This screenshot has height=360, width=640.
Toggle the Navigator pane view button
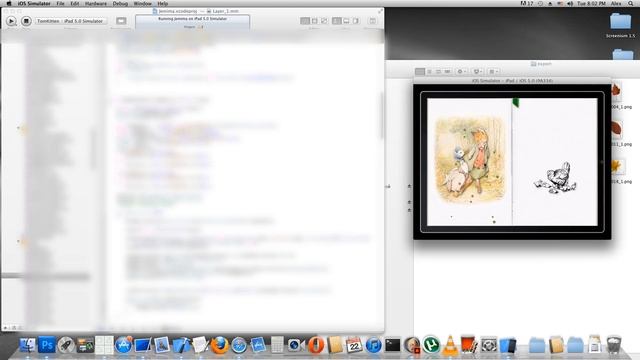point(337,21)
